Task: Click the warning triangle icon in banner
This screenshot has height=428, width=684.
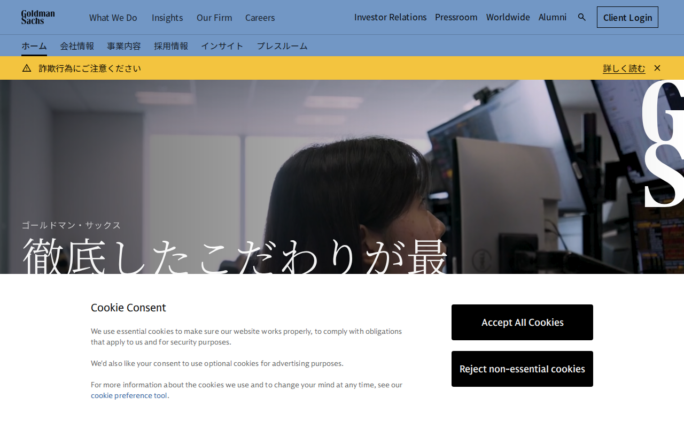Action: click(x=27, y=68)
